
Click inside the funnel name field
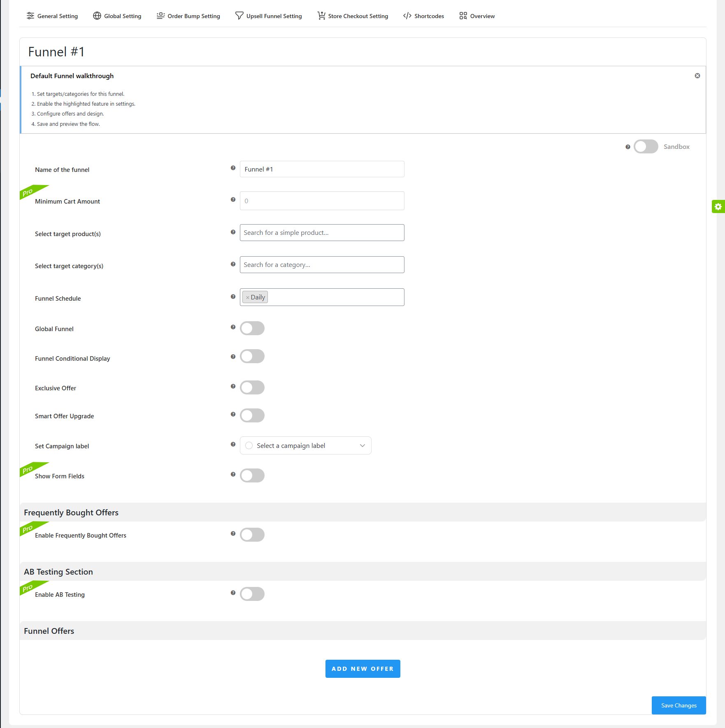click(322, 169)
